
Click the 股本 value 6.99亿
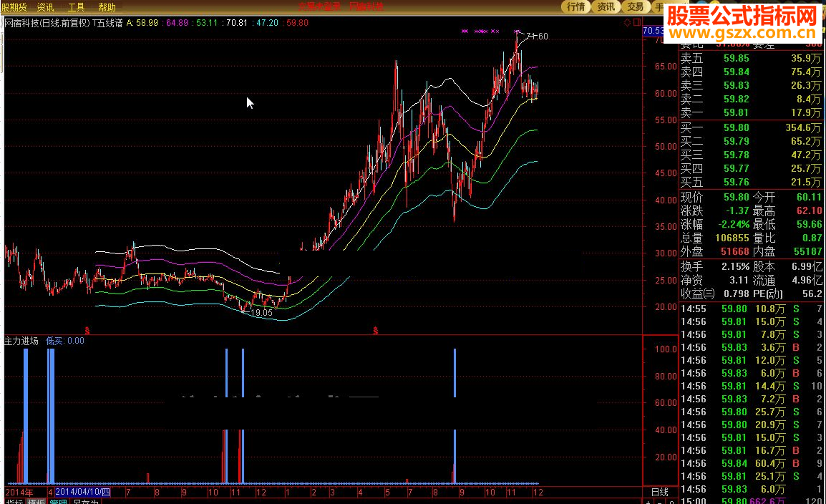pos(807,267)
